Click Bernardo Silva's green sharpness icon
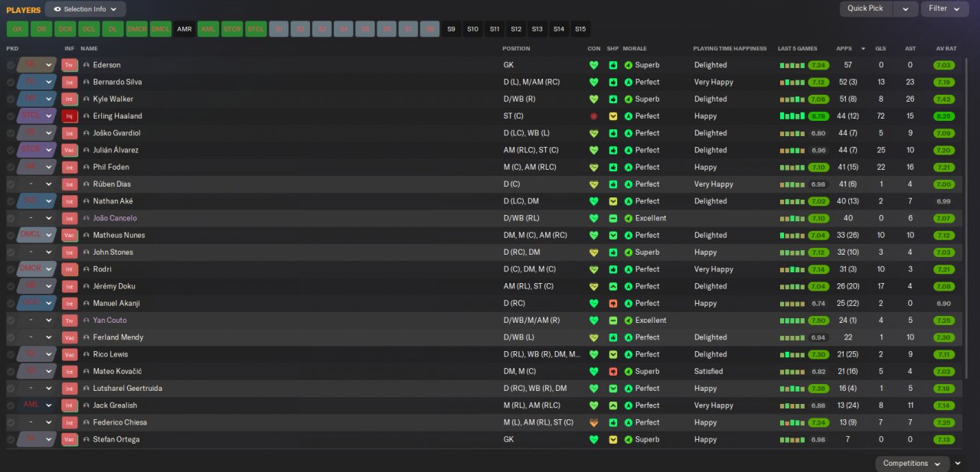The image size is (980, 472). coord(612,82)
